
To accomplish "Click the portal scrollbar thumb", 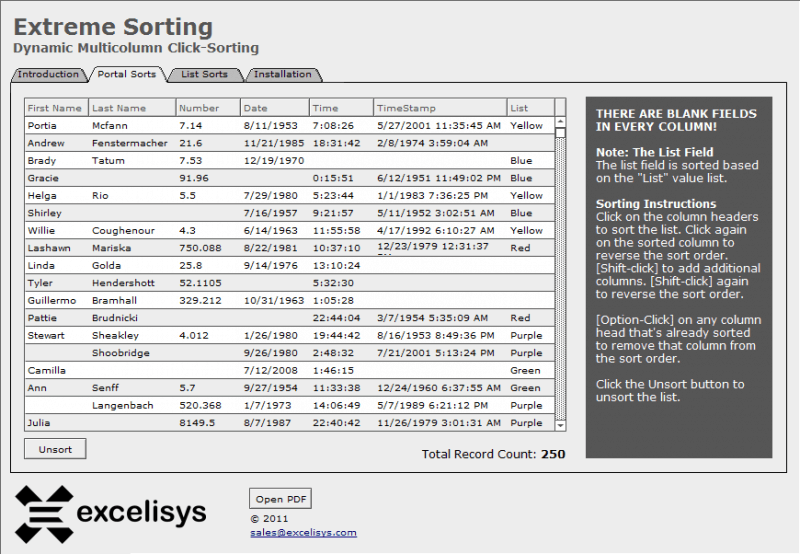I will coord(560,133).
